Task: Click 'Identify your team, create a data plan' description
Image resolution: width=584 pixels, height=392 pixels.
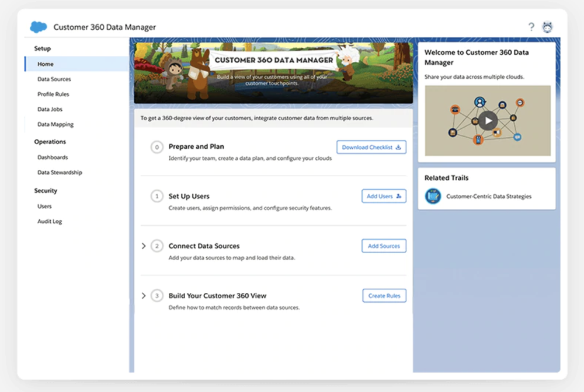Action: coord(250,158)
